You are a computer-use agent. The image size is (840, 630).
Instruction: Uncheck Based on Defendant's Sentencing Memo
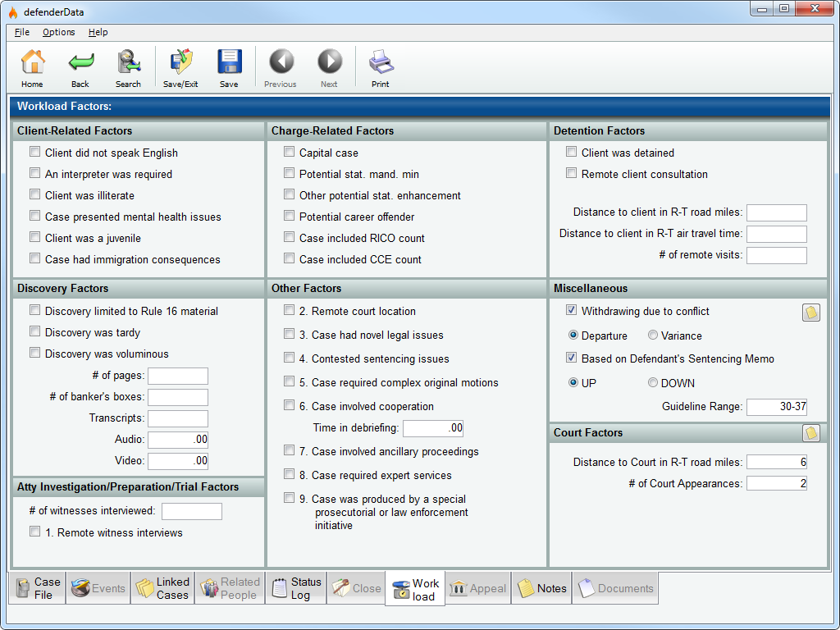(572, 358)
